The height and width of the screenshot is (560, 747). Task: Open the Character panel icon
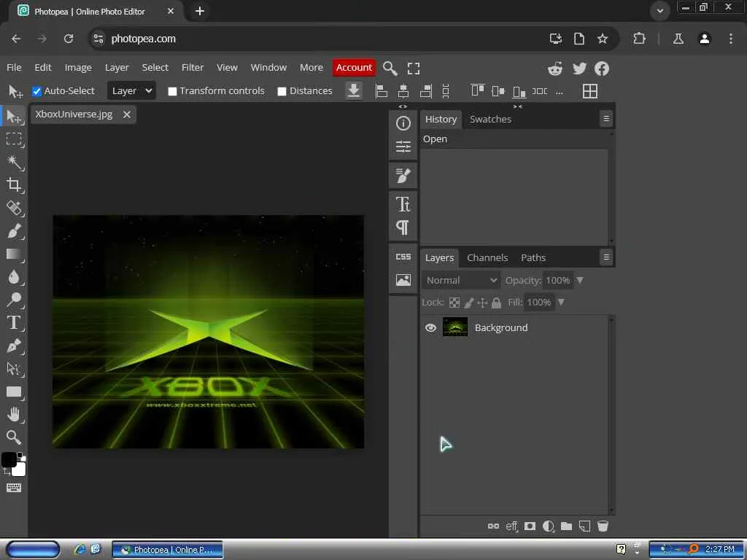pos(403,204)
